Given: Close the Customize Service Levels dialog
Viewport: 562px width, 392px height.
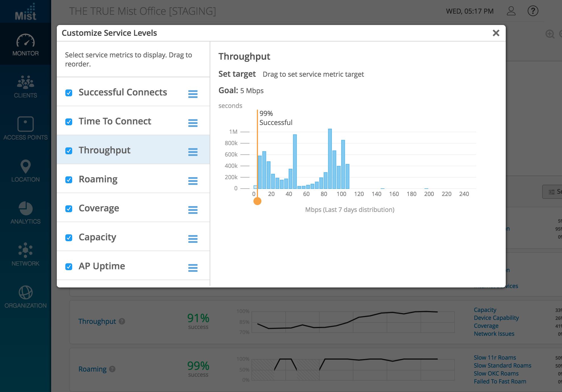Looking at the screenshot, I should [496, 33].
